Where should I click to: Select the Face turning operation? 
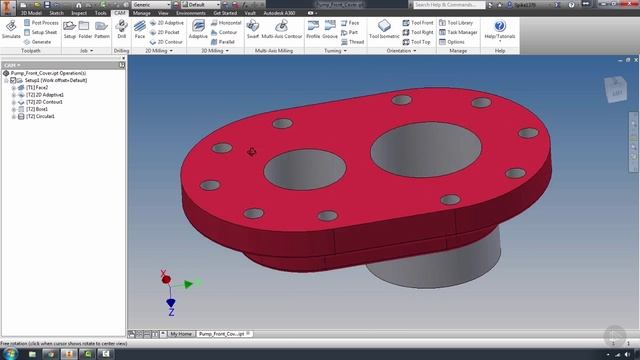click(350, 23)
